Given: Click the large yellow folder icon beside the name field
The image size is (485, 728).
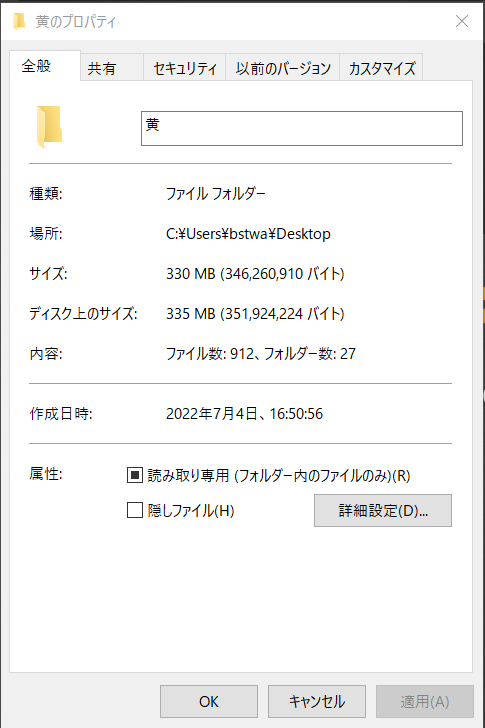Looking at the screenshot, I should coord(49,127).
